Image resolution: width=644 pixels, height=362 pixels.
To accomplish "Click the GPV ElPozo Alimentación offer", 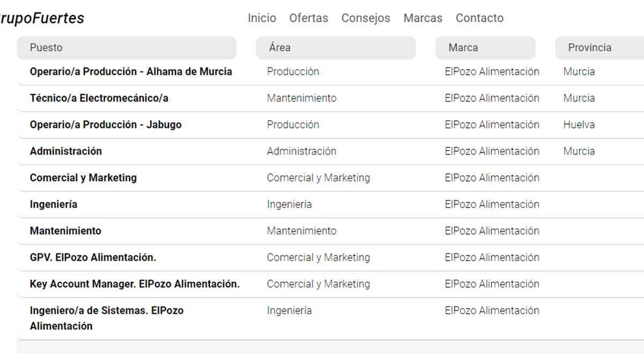I will tap(93, 257).
